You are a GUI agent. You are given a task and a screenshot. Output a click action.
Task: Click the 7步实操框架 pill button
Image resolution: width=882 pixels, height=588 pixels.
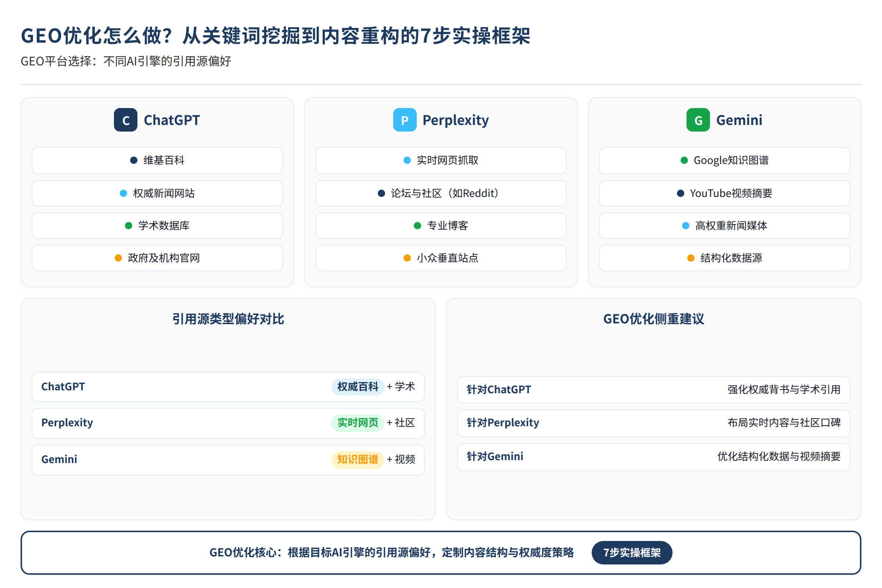point(632,552)
